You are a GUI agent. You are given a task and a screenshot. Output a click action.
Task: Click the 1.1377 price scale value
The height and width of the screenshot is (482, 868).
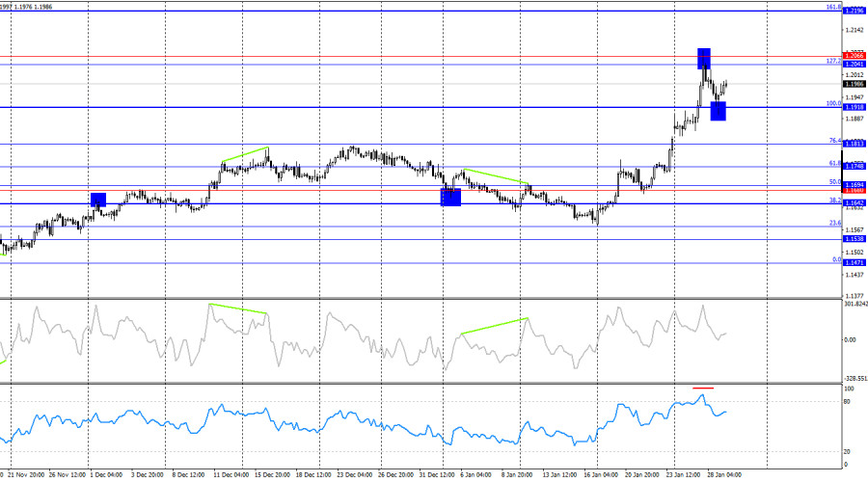[854, 296]
